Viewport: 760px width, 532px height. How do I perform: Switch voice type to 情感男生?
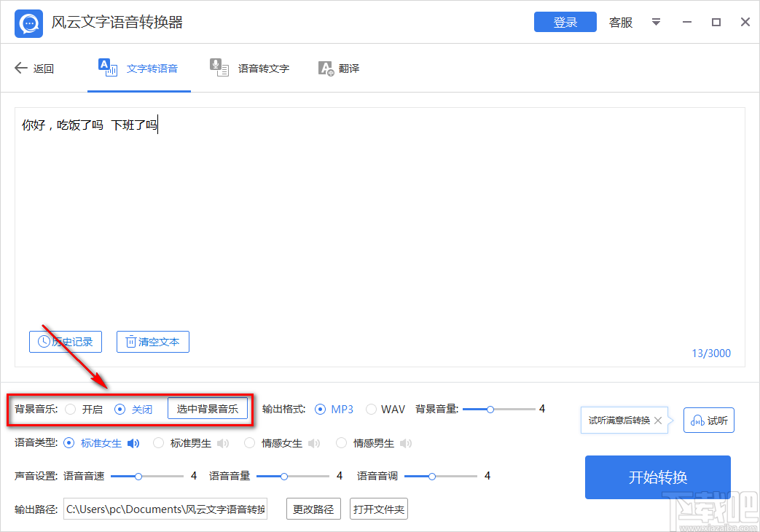tap(341, 442)
